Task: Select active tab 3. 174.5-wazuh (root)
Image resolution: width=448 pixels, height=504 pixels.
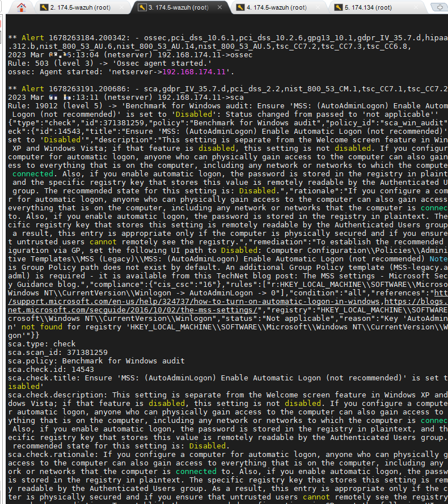Action: [x=180, y=7]
